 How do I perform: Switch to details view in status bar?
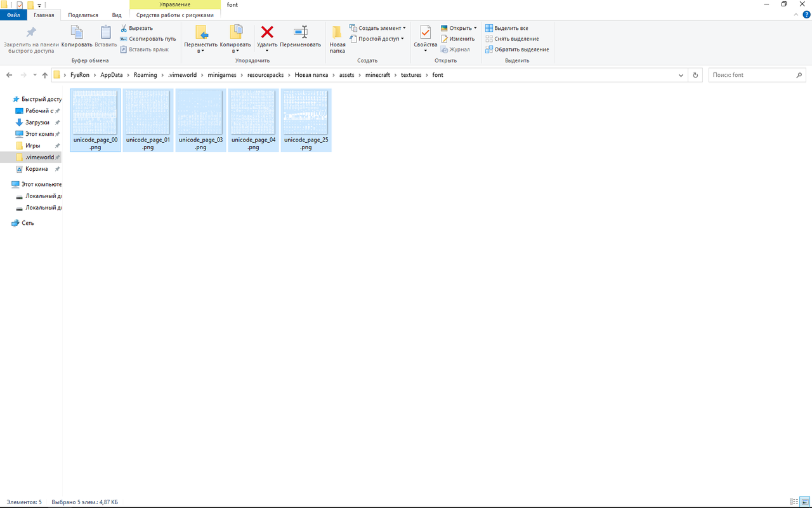(x=794, y=502)
